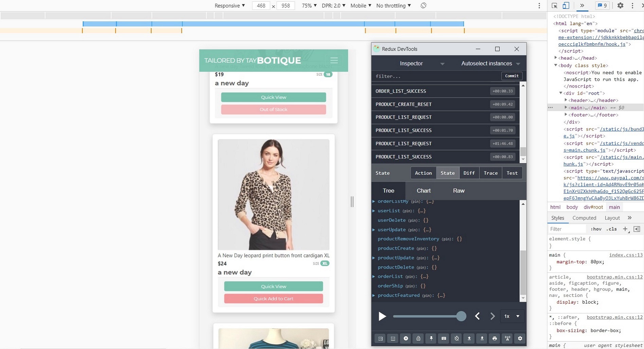Click the Commit button
This screenshot has width=644, height=349.
tap(512, 76)
